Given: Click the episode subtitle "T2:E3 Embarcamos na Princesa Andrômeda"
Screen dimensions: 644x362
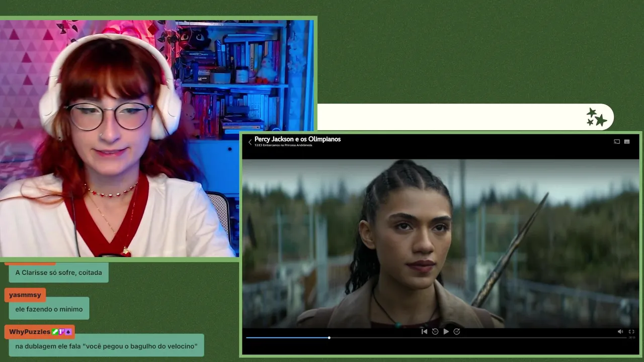Looking at the screenshot, I should click(x=283, y=145).
